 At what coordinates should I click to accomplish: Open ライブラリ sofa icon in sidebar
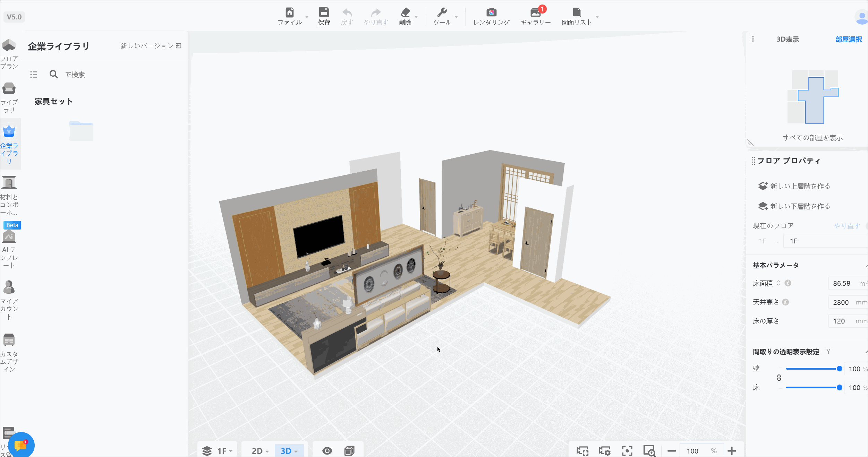(9, 89)
